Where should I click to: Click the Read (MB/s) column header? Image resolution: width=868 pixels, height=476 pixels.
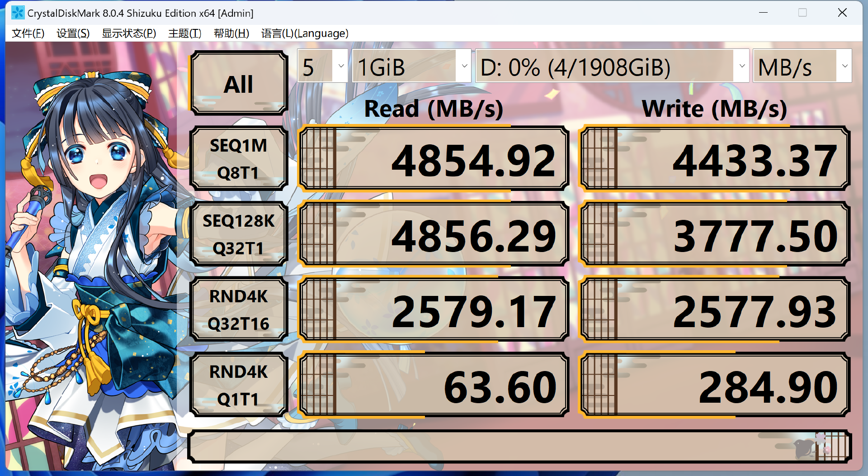tap(434, 109)
